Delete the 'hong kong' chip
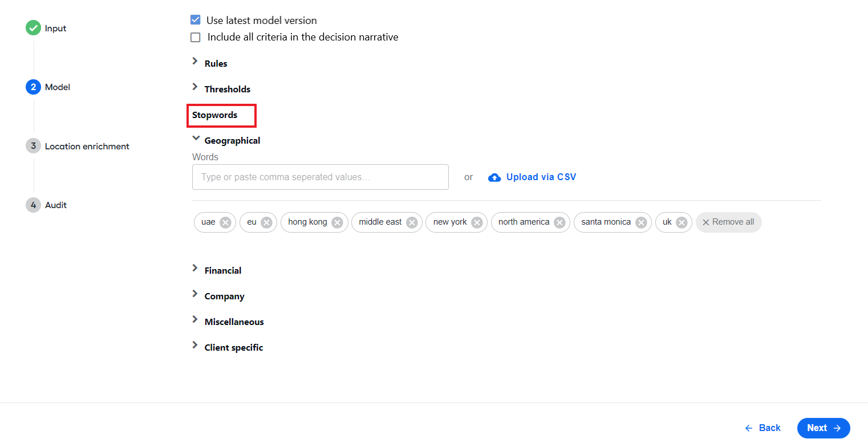The image size is (868, 447). click(337, 222)
